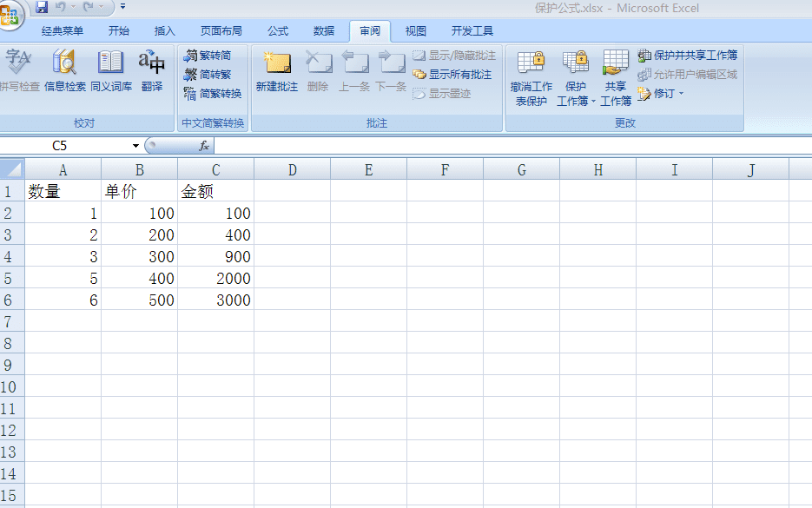Toggle 显示/隐藏批注
This screenshot has width=812, height=508.
(454, 56)
